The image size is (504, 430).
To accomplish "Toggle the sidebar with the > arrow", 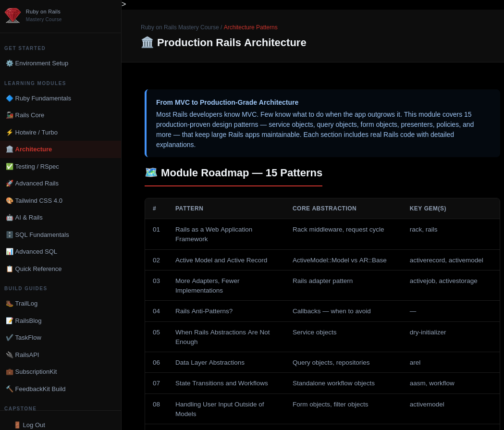I will coord(124,4).
